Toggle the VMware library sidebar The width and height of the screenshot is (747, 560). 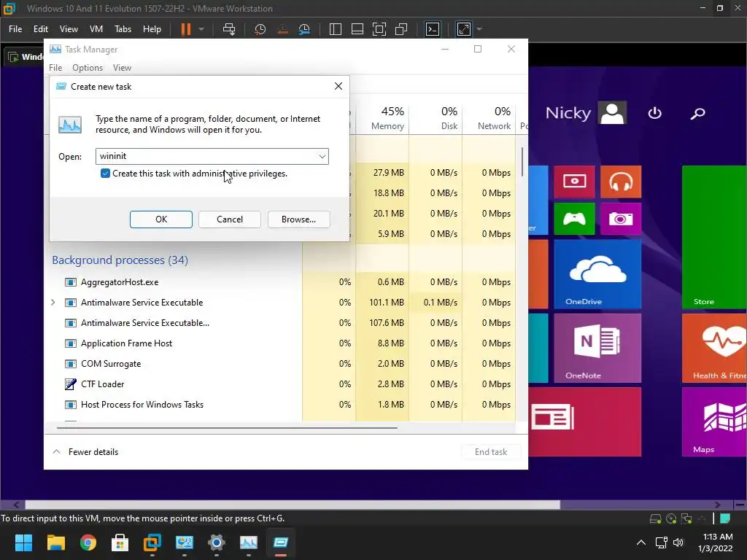[x=336, y=29]
